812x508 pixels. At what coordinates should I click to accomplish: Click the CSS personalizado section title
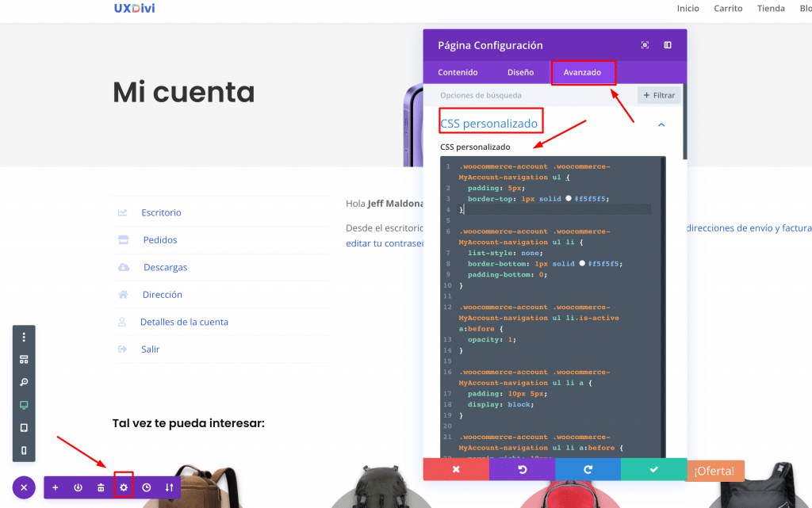pyautogui.click(x=488, y=124)
